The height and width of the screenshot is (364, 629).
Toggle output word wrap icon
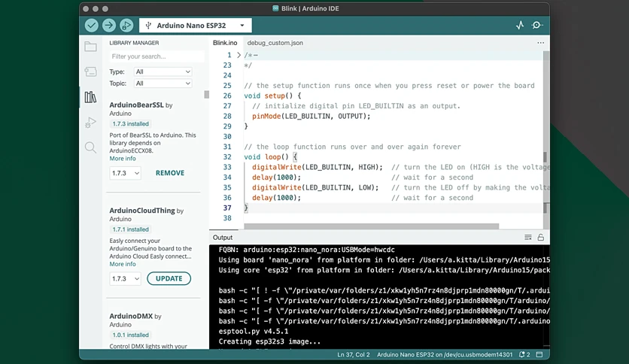(528, 238)
